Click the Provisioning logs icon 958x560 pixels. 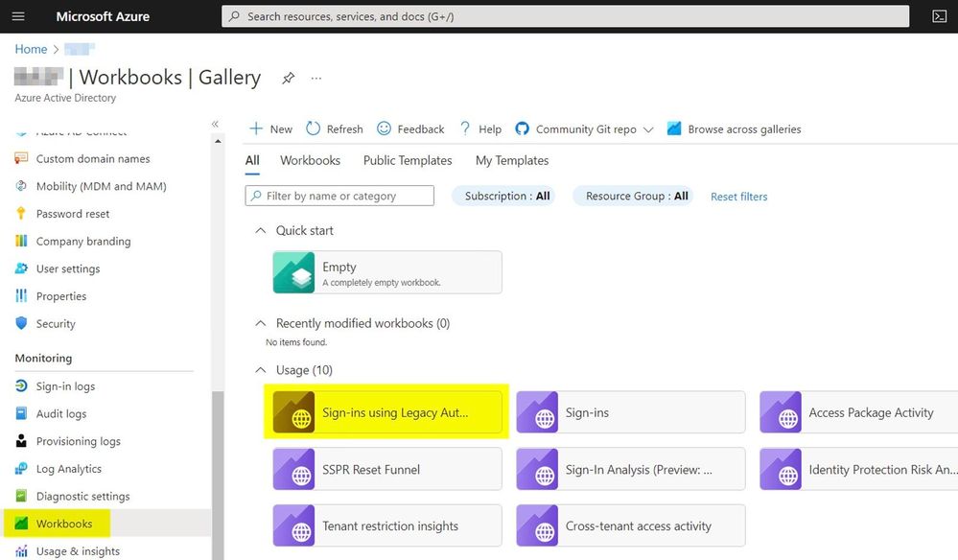tap(21, 441)
